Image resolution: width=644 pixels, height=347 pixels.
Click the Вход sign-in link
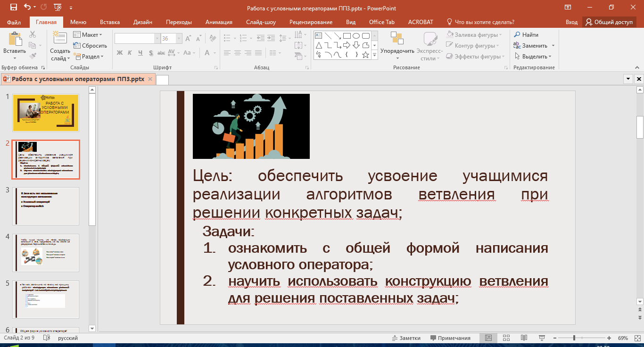tap(571, 22)
